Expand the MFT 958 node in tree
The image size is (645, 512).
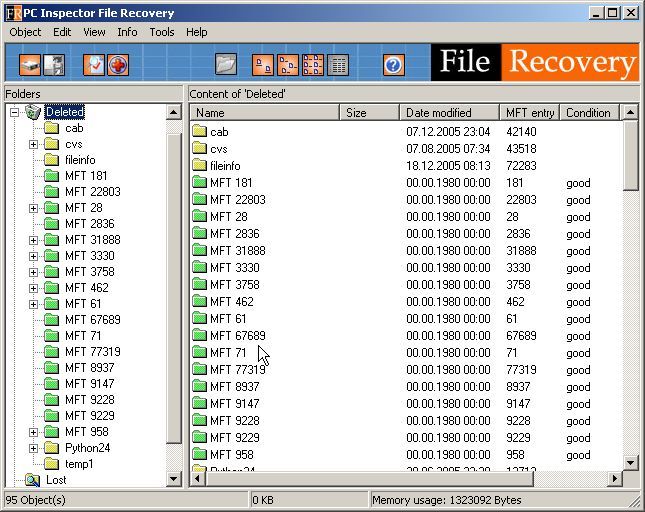[x=33, y=432]
